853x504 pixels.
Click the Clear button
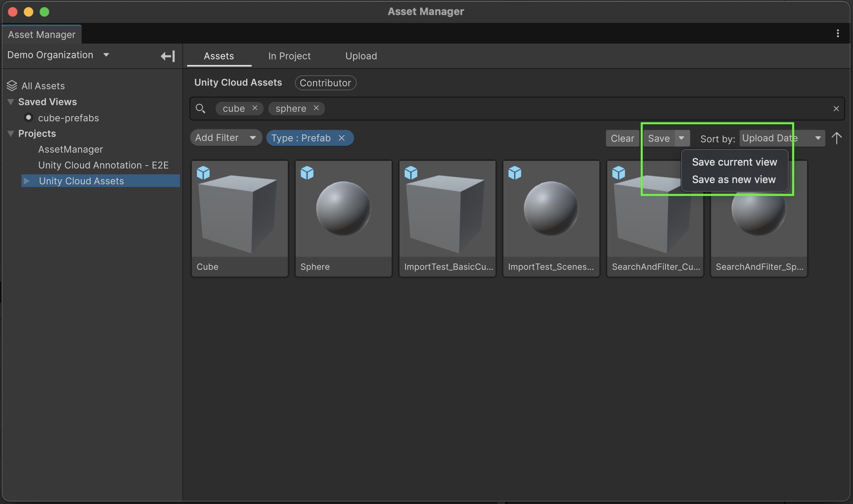pyautogui.click(x=622, y=138)
